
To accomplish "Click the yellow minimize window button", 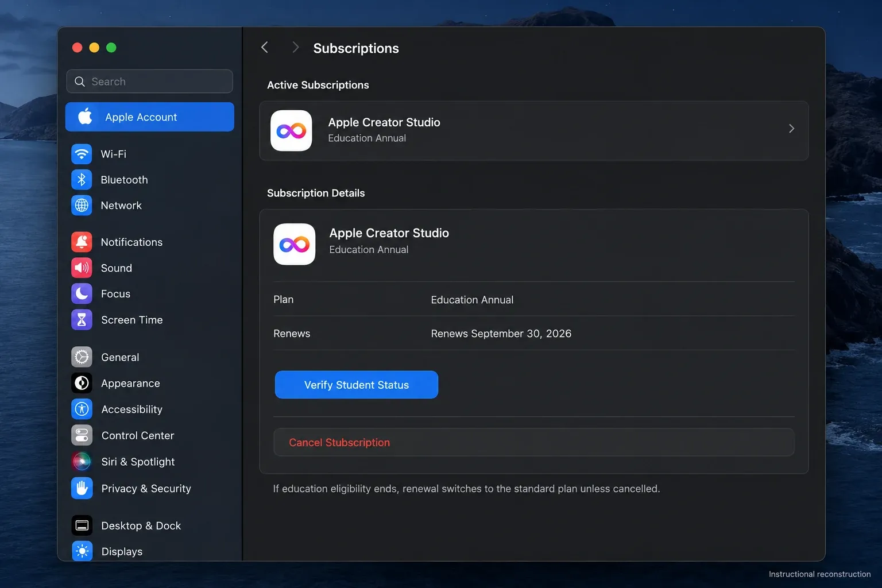I will [94, 48].
